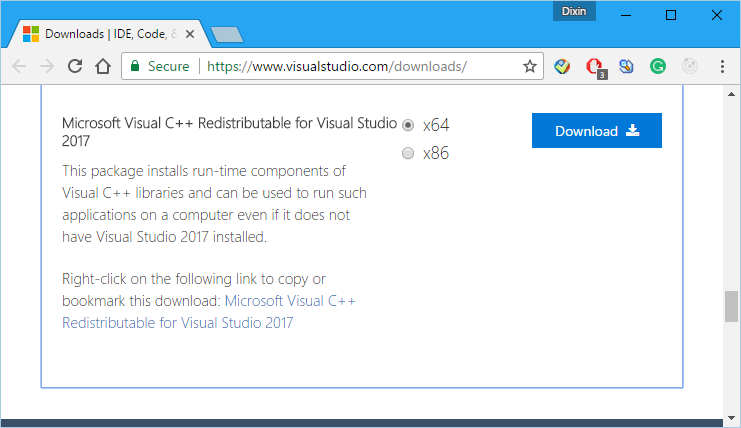The image size is (741, 428).
Task: Click the scrollbar down arrow
Action: click(x=732, y=418)
